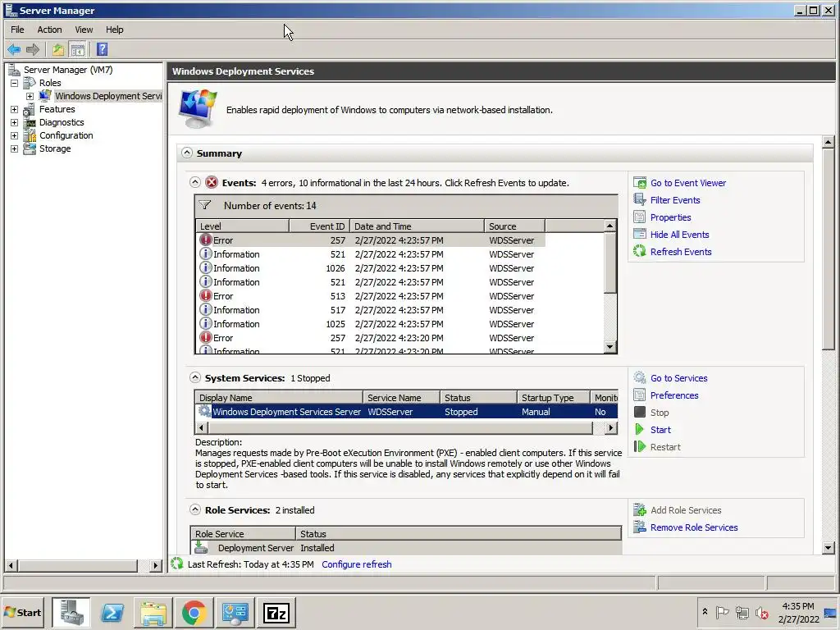The image size is (840, 630).
Task: Open Windows Explorer from the taskbar
Action: click(153, 612)
